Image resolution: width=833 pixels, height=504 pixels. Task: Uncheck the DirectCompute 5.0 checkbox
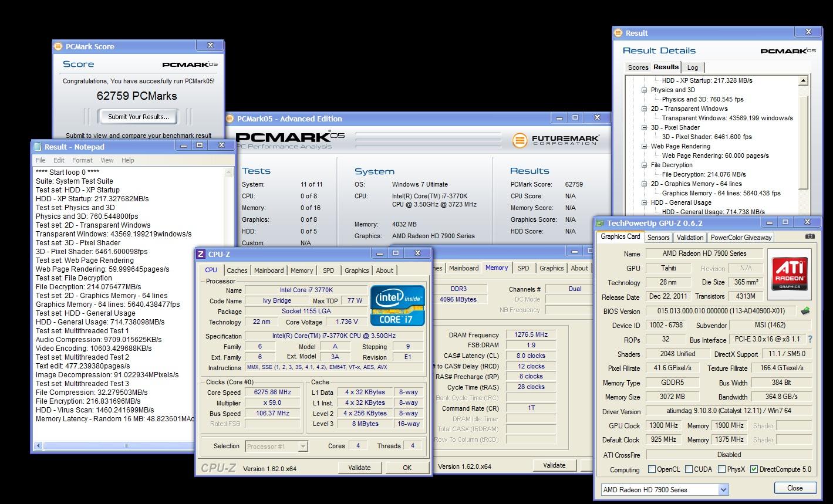[754, 469]
